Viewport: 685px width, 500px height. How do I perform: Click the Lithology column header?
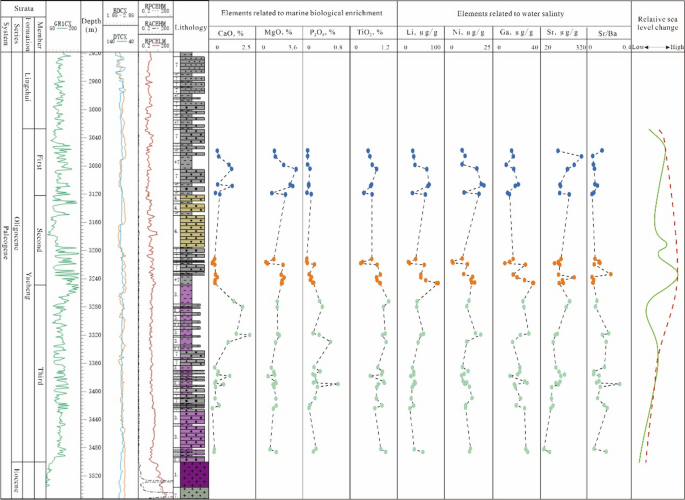[x=191, y=27]
